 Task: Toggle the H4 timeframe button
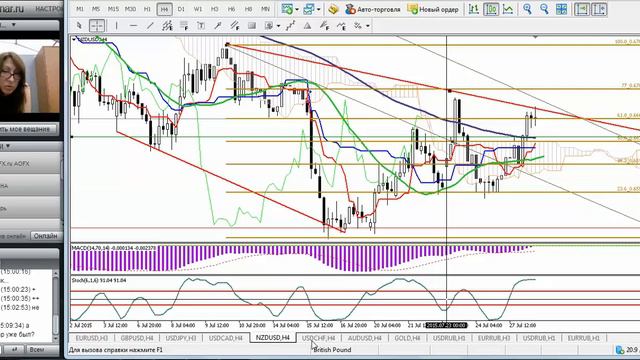(x=164, y=9)
